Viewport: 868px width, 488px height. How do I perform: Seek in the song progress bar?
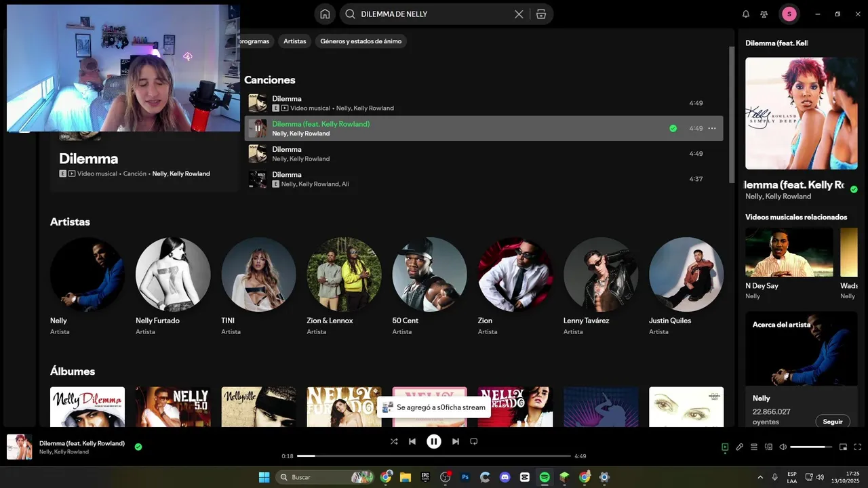pos(434,456)
